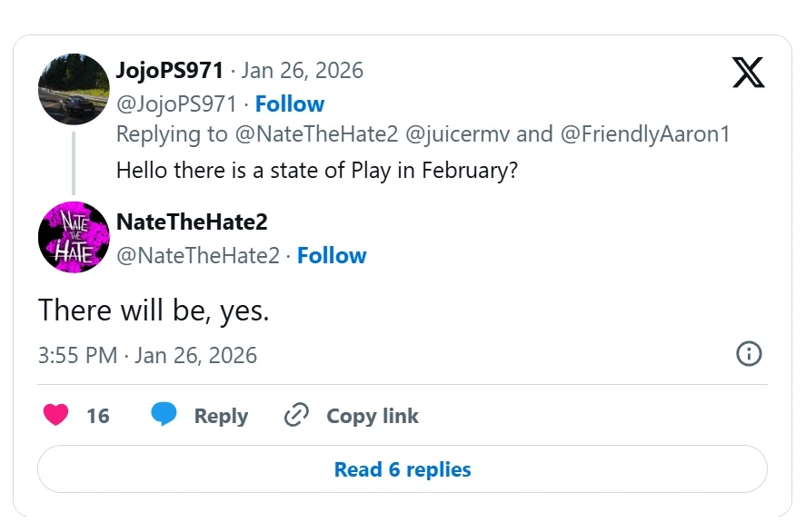Click the heart like icon
The width and height of the screenshot is (806, 532).
click(x=56, y=415)
